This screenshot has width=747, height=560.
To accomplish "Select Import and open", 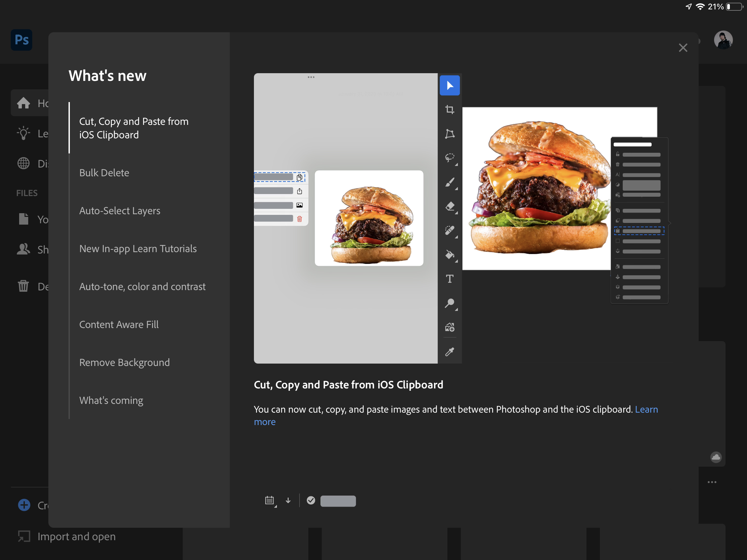I will pos(76,536).
